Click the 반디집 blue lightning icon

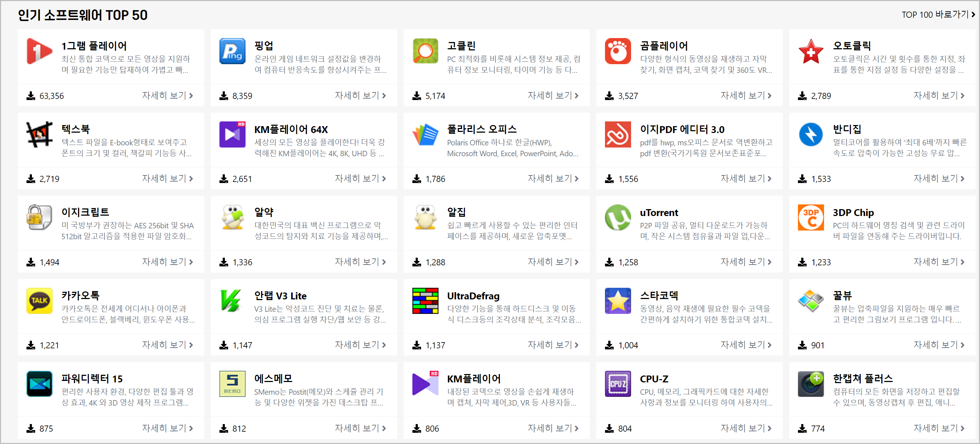810,134
